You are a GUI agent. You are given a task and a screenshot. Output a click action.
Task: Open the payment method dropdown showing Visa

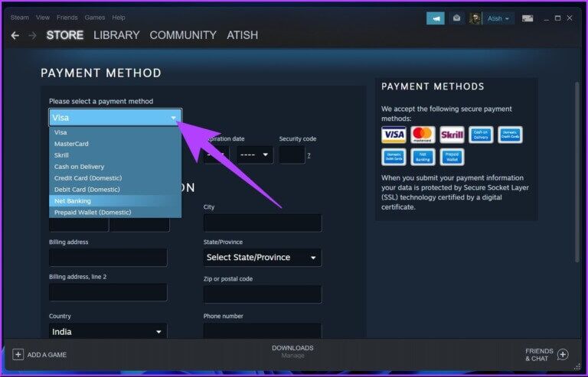tap(116, 118)
